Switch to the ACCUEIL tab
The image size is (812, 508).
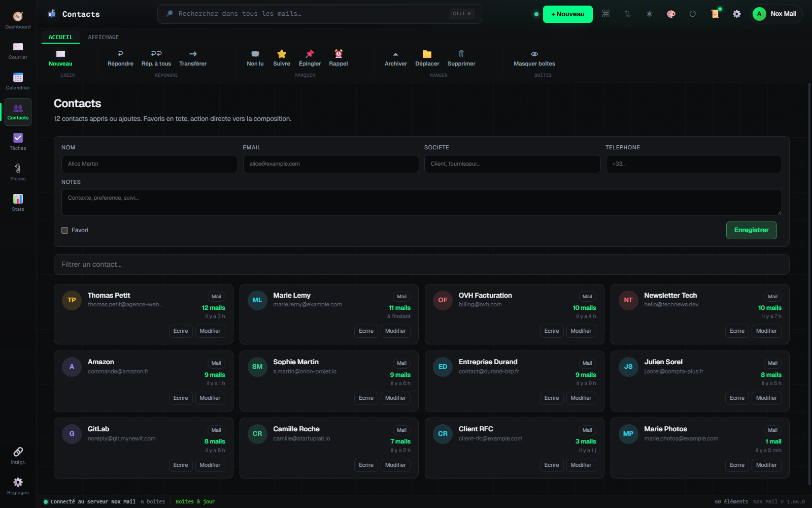coord(60,37)
